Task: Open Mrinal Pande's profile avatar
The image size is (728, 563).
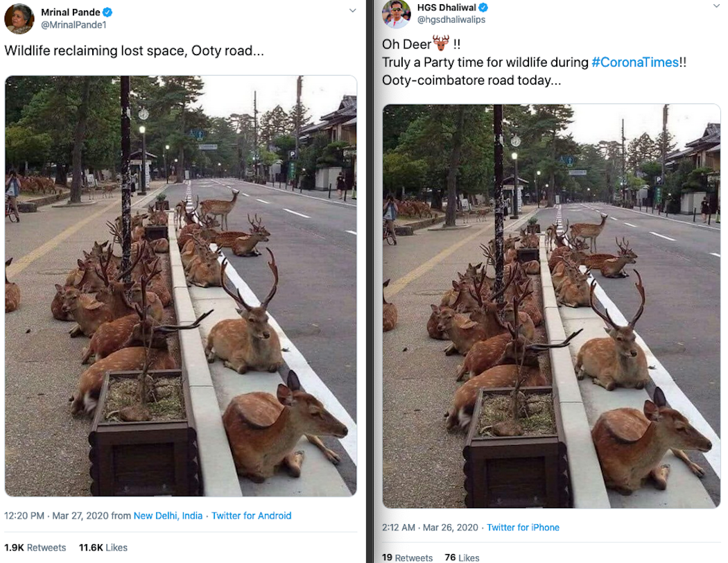Action: click(x=19, y=19)
